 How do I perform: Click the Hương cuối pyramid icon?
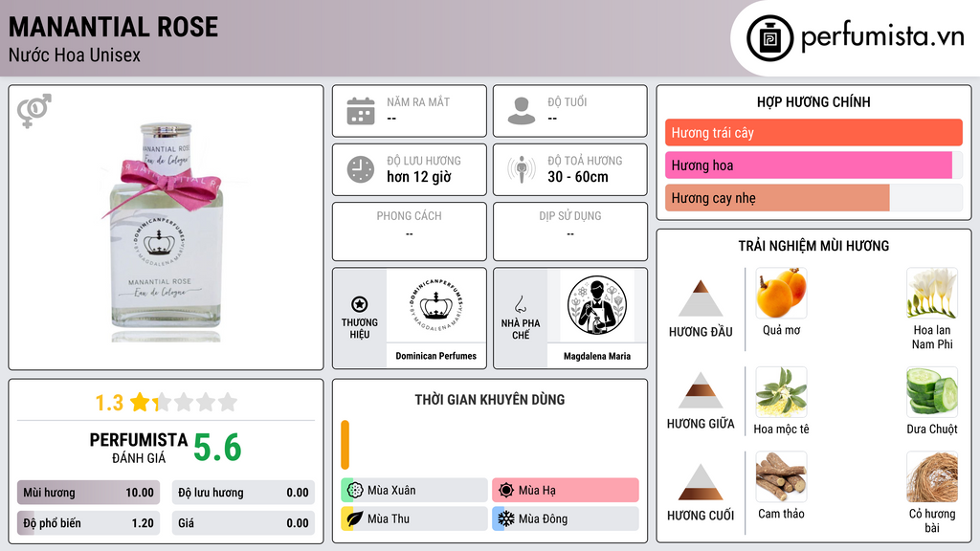[x=701, y=482]
